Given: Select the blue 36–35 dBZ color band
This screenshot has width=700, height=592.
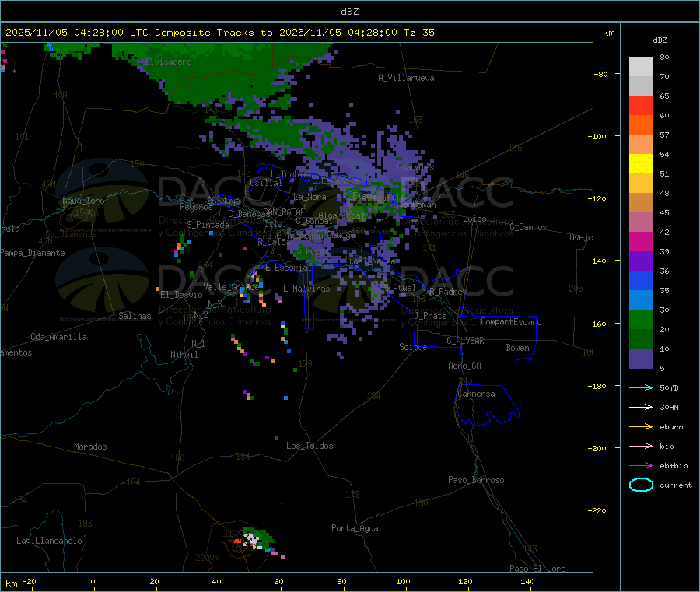Looking at the screenshot, I should point(641,280).
